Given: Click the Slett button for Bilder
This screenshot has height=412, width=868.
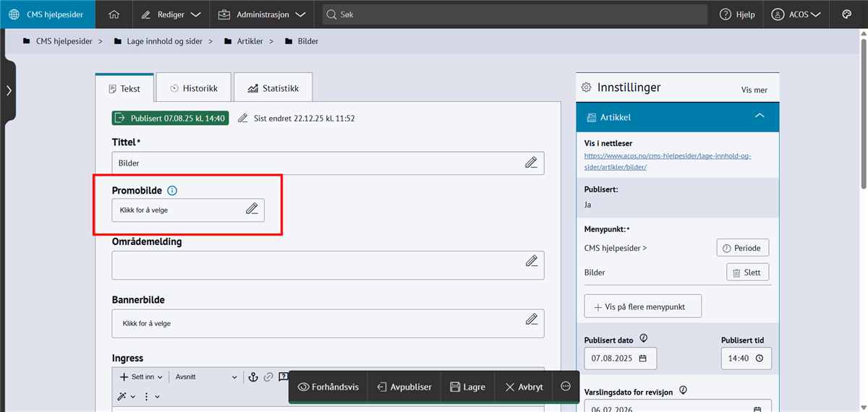Looking at the screenshot, I should 746,272.
